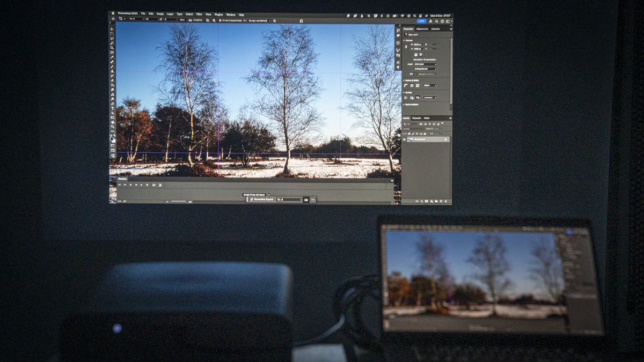Click the Generative Expand button
The image size is (644, 362).
pos(262,200)
